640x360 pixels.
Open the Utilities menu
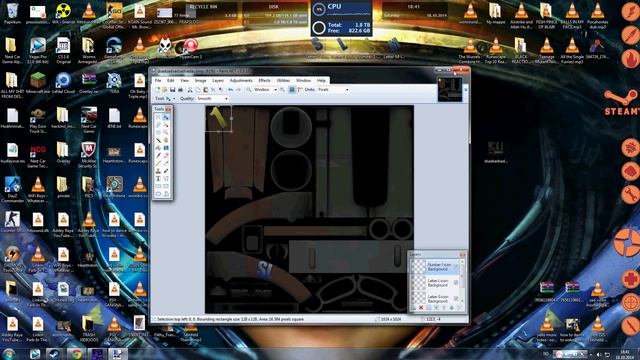click(x=283, y=80)
